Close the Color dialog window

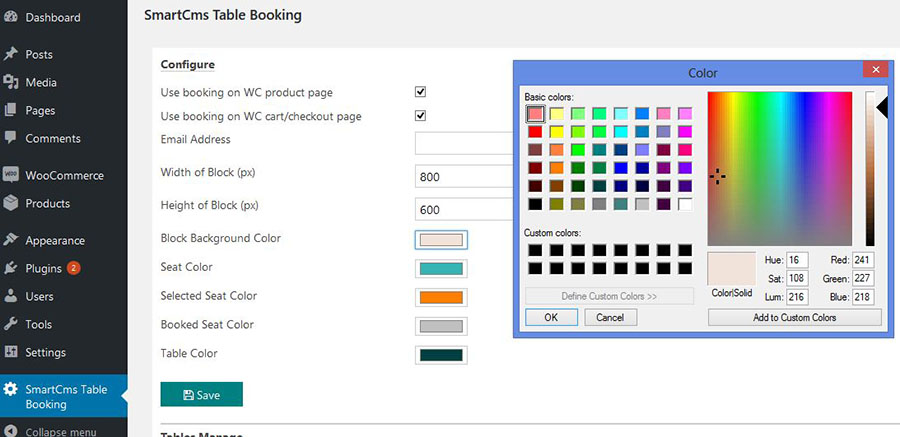[x=875, y=70]
